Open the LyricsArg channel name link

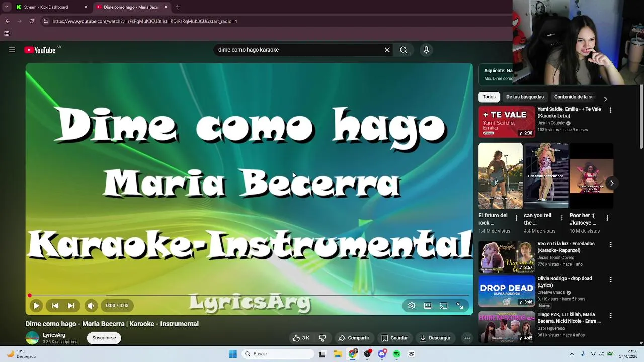click(54, 335)
